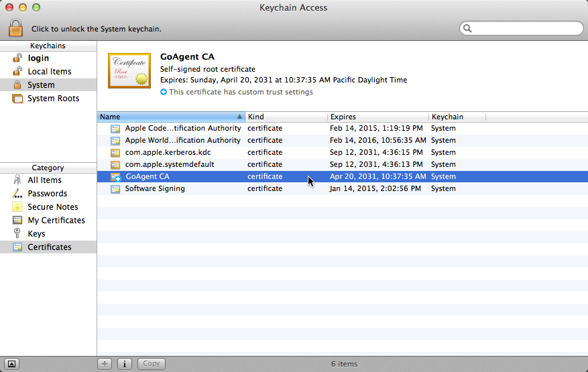Click the Keys category icon
Image resolution: width=588 pixels, height=372 pixels.
(x=17, y=233)
